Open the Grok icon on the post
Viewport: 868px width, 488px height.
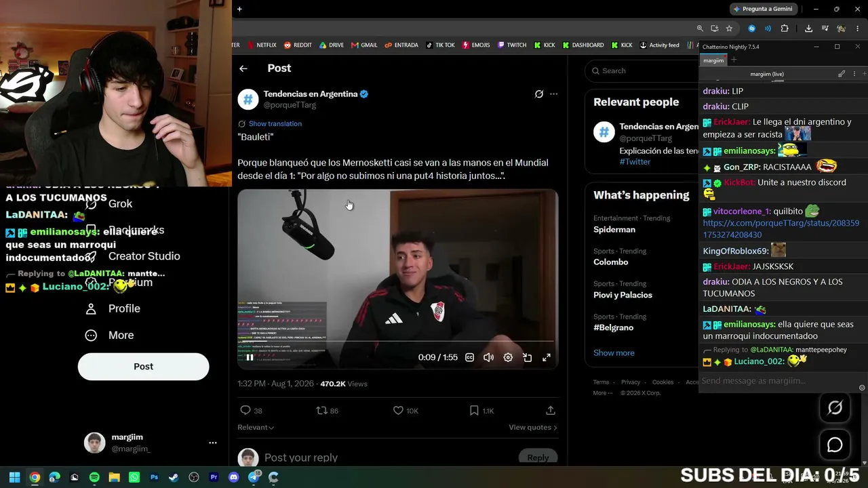[x=539, y=94]
